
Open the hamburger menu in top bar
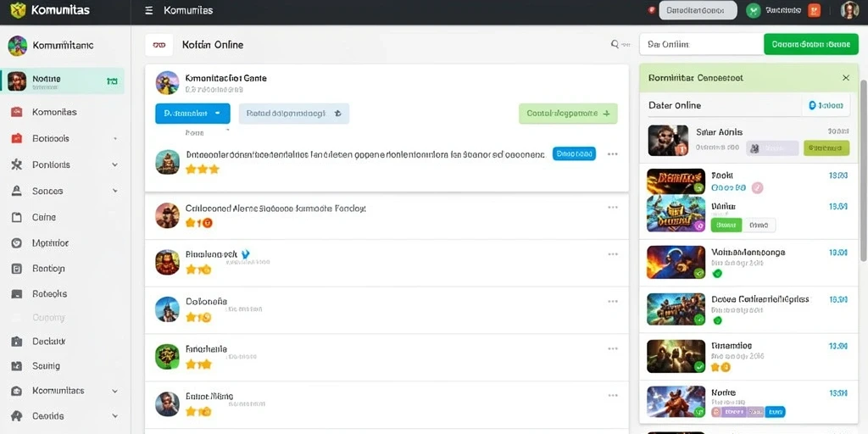pyautogui.click(x=148, y=10)
